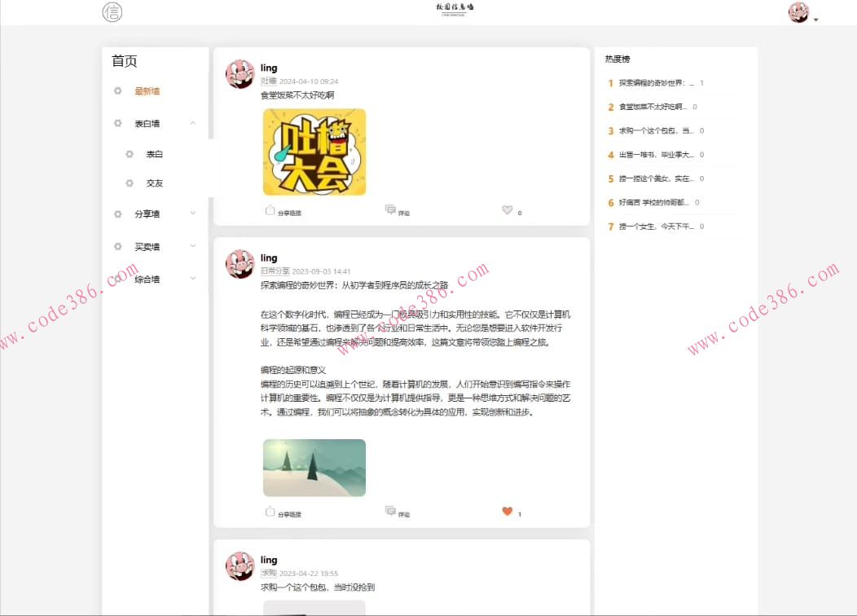The width and height of the screenshot is (857, 616).
Task: Click the site logo icon top left
Action: (112, 12)
